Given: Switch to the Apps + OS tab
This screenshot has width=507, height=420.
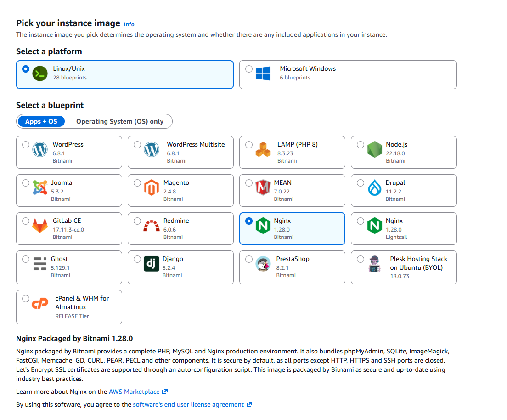Looking at the screenshot, I should point(41,121).
